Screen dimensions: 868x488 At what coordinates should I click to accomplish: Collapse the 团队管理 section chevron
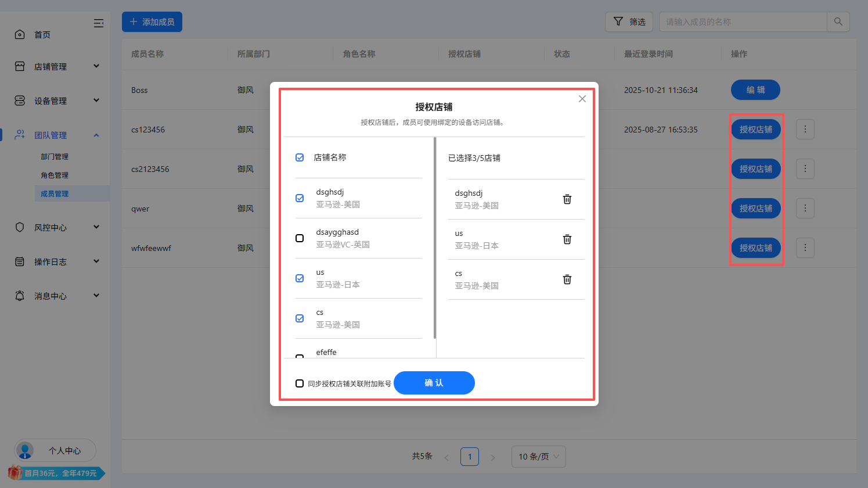tap(96, 135)
